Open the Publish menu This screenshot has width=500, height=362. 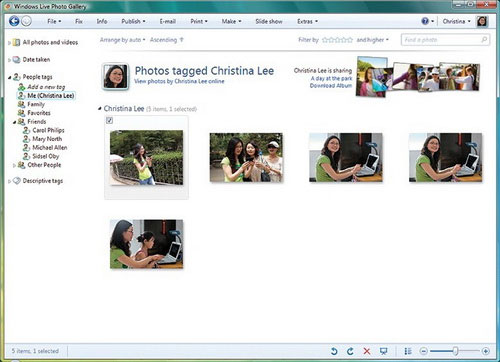(x=133, y=21)
